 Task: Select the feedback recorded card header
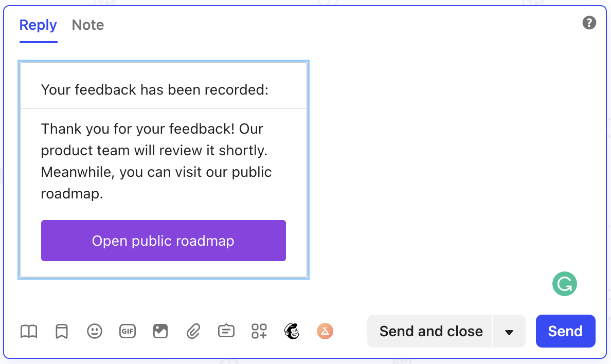point(163,89)
